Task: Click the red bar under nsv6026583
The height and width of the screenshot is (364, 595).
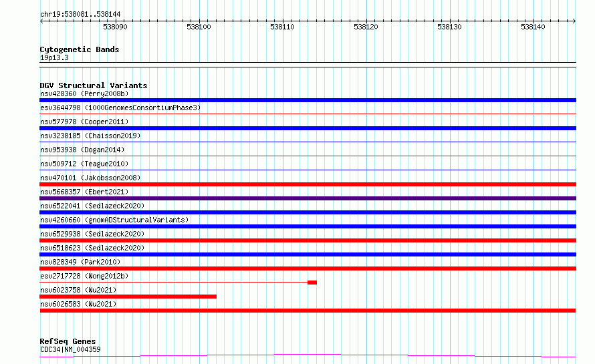Action: click(308, 311)
